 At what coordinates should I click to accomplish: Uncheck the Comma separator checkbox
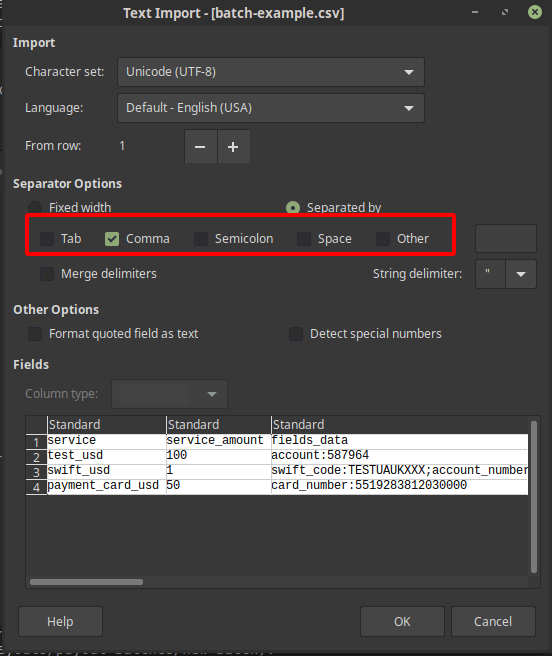click(x=112, y=239)
